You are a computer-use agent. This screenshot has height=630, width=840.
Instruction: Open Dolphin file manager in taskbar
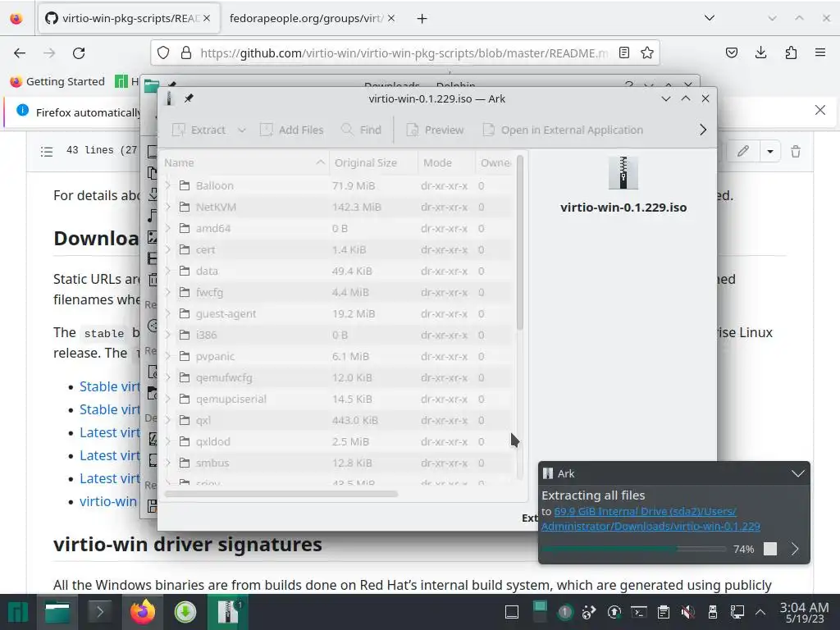click(57, 612)
